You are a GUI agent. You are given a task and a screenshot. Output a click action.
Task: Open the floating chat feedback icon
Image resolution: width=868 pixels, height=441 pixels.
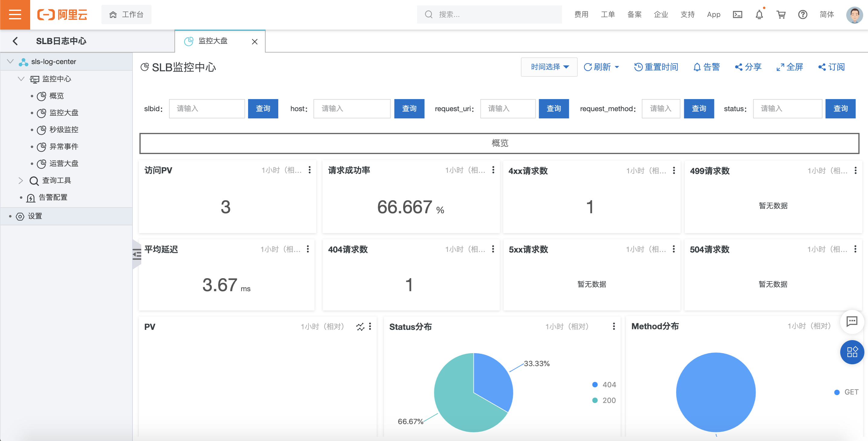click(852, 321)
